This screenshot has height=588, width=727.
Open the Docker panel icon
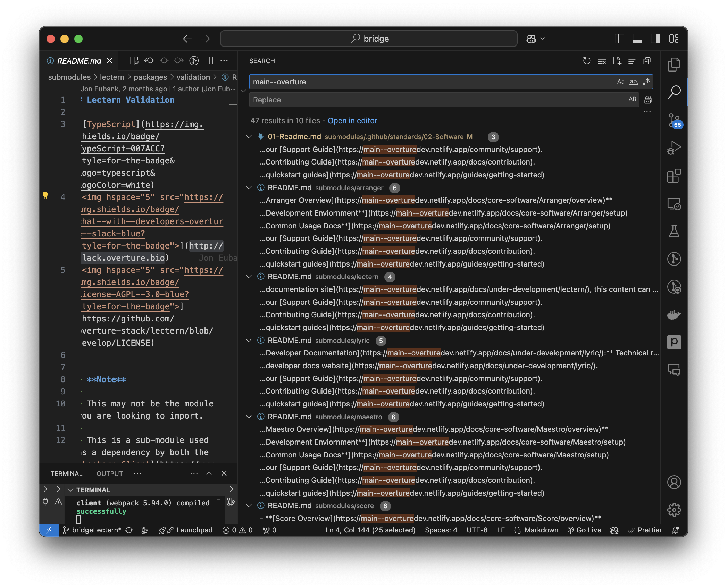pos(674,314)
